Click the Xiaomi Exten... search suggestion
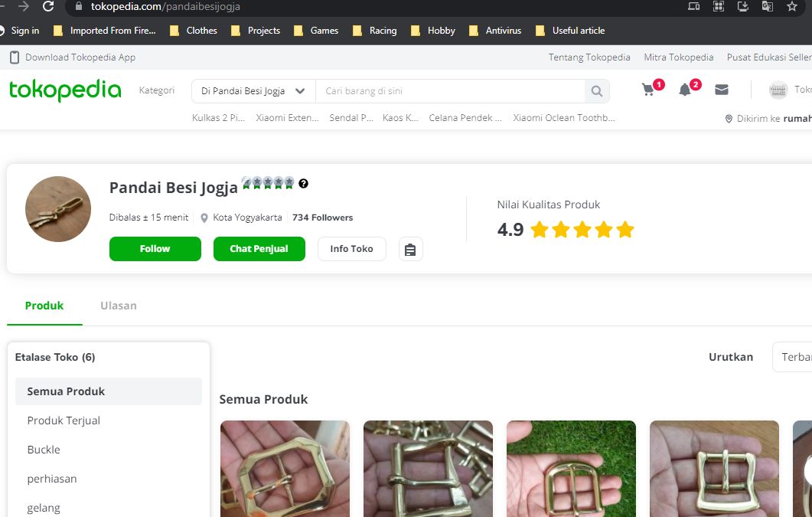Image resolution: width=812 pixels, height=517 pixels. 287,118
